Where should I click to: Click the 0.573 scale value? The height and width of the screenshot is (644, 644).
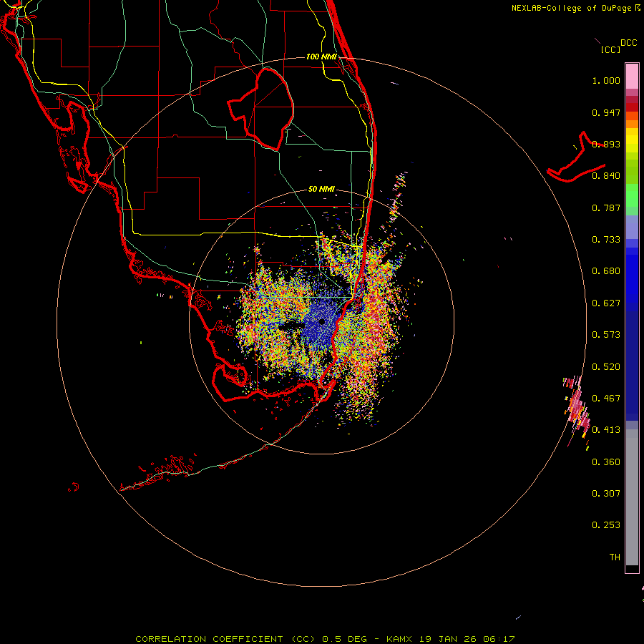(606, 335)
